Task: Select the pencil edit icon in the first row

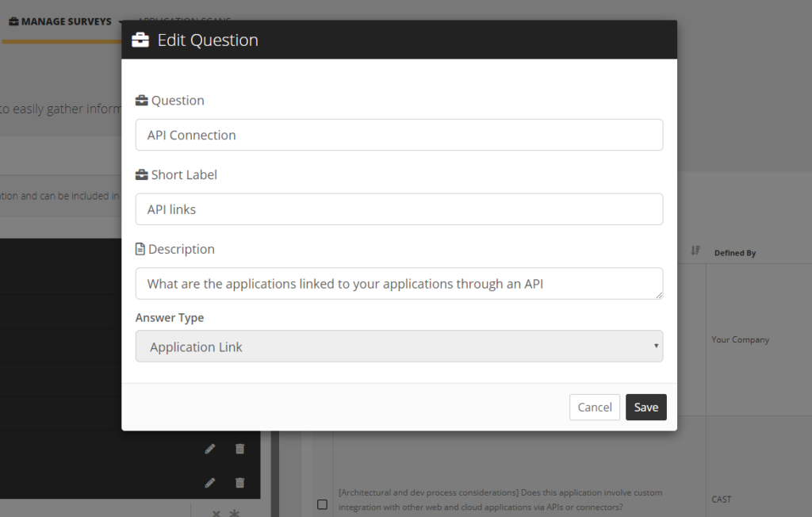Action: tap(209, 448)
